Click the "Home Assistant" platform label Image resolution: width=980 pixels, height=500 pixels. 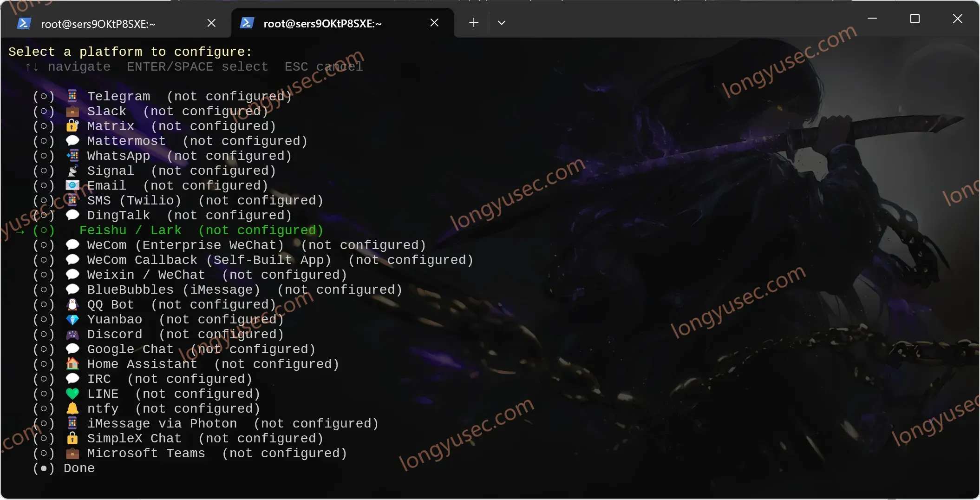click(142, 364)
